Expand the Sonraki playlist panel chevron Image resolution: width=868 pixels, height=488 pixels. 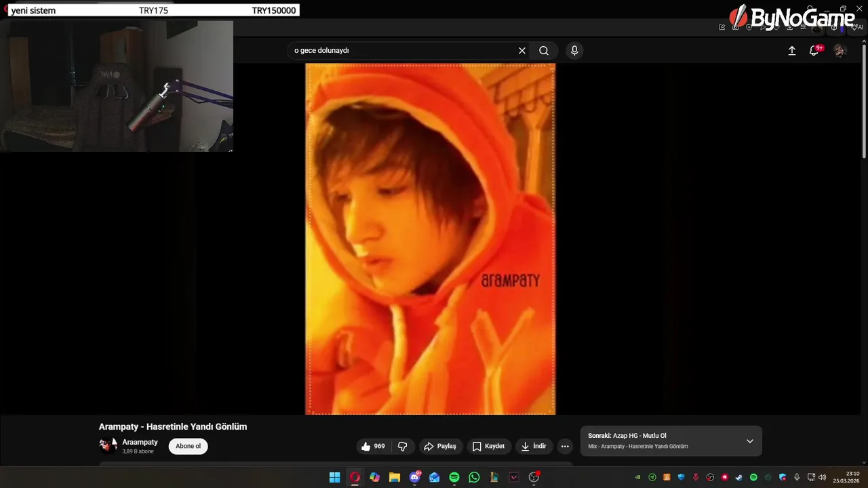[x=750, y=441]
